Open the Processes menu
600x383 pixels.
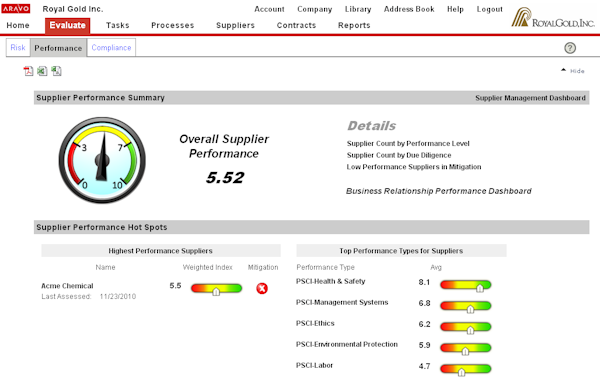tap(173, 25)
